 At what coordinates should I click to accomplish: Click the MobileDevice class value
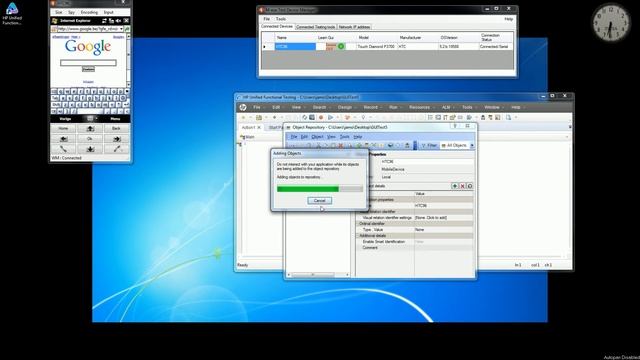pyautogui.click(x=393, y=169)
